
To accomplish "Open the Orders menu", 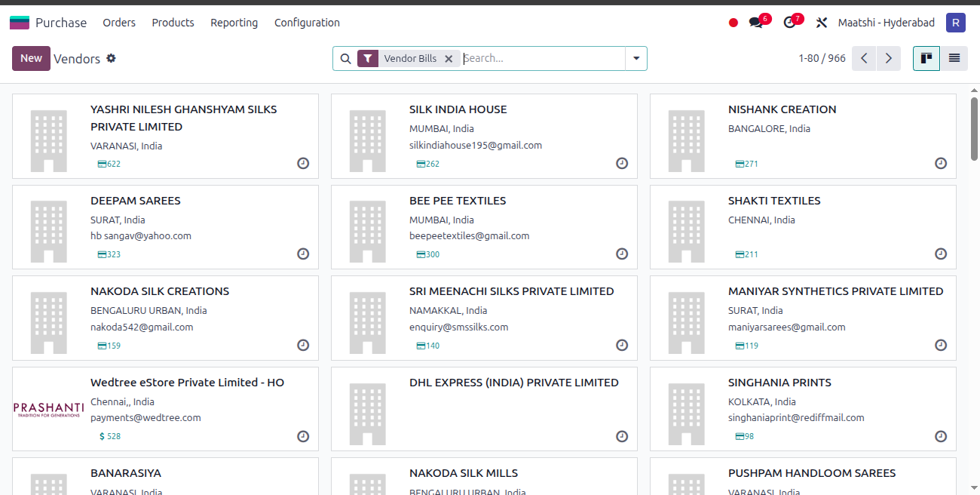I will pyautogui.click(x=119, y=23).
